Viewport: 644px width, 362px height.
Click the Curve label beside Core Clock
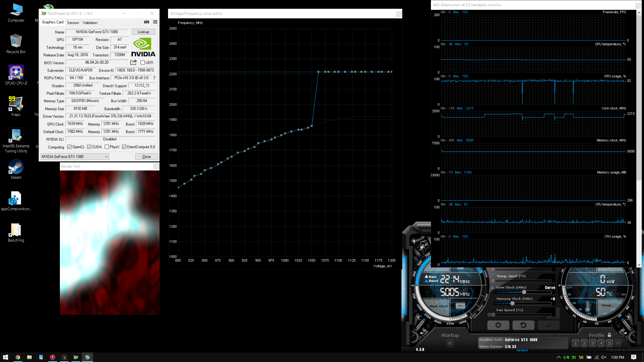click(550, 288)
